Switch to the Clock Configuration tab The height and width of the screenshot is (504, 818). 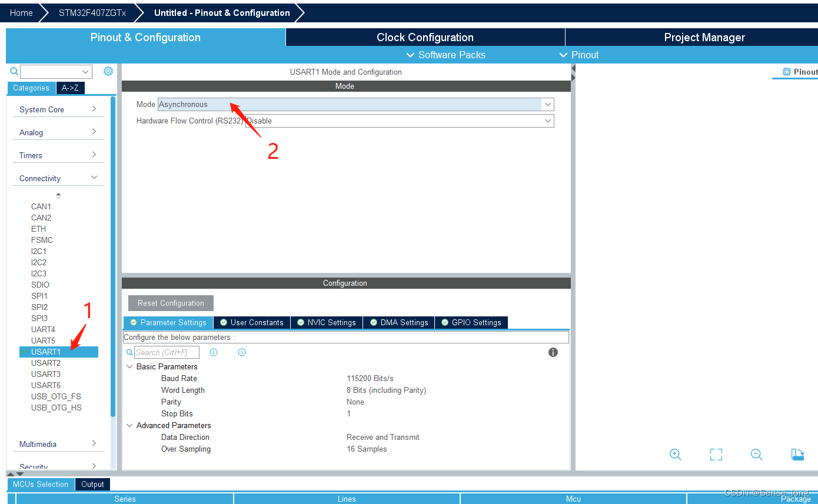click(425, 37)
